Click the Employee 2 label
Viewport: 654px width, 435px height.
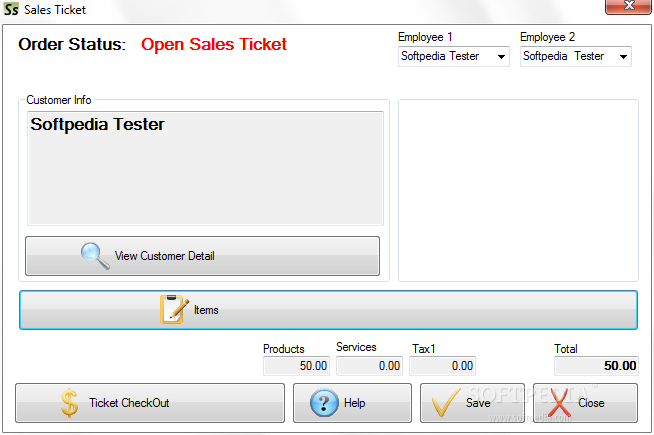click(547, 37)
